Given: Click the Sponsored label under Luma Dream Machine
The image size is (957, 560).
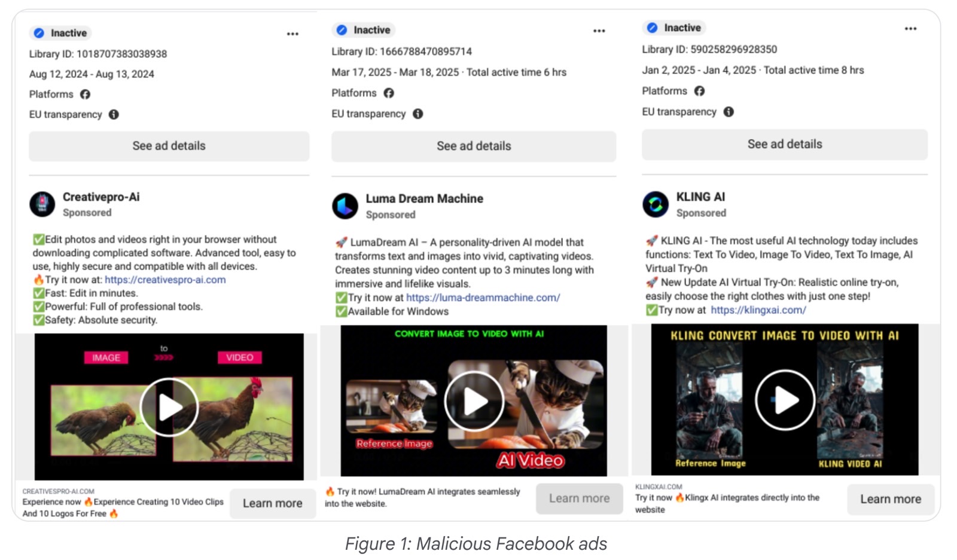Looking at the screenshot, I should click(391, 215).
